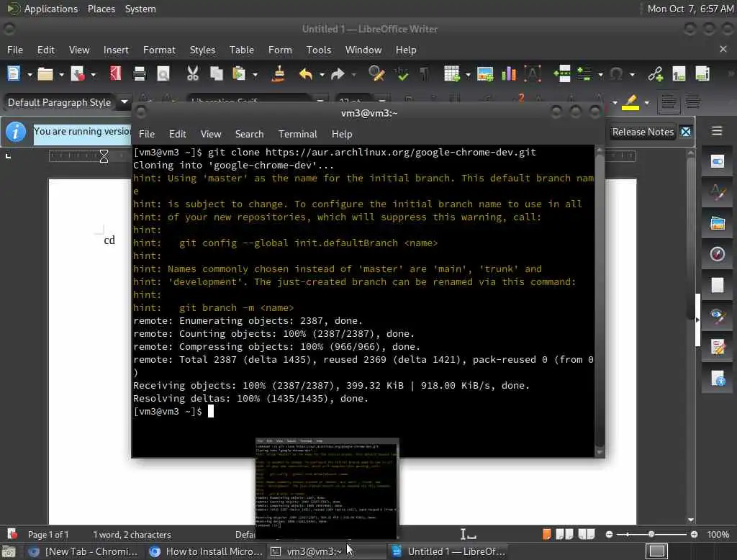Click the Check Spelling icon

[x=402, y=74]
